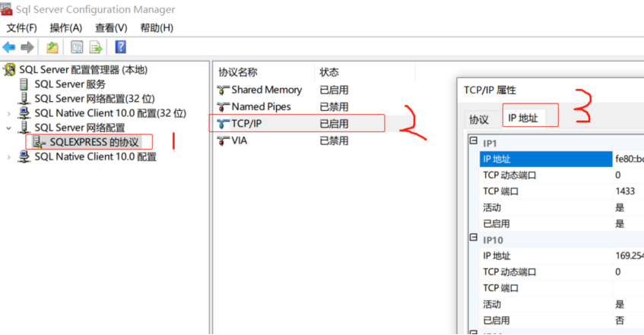Select IP1 已启用 property row
Image resolution: width=644 pixels, height=335 pixels.
pyautogui.click(x=562, y=224)
